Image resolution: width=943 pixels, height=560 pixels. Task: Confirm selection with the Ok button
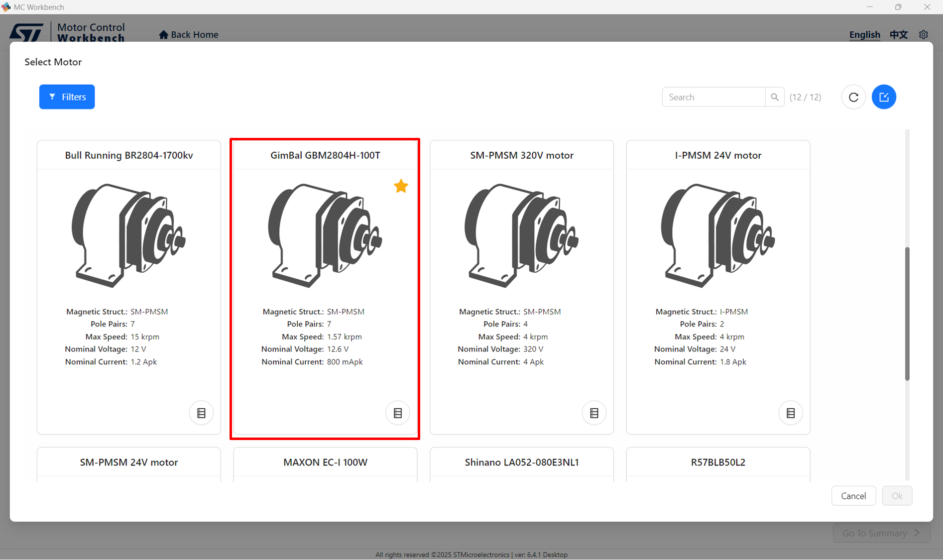coord(897,496)
